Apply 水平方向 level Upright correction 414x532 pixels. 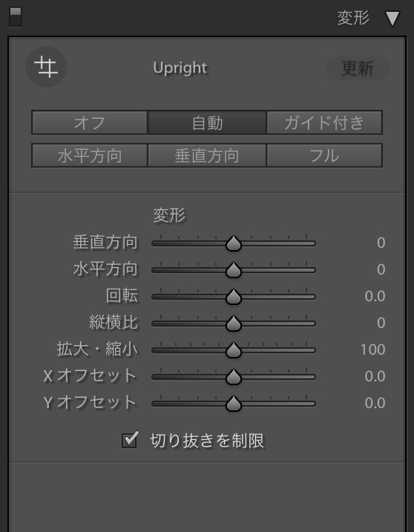[x=90, y=155]
